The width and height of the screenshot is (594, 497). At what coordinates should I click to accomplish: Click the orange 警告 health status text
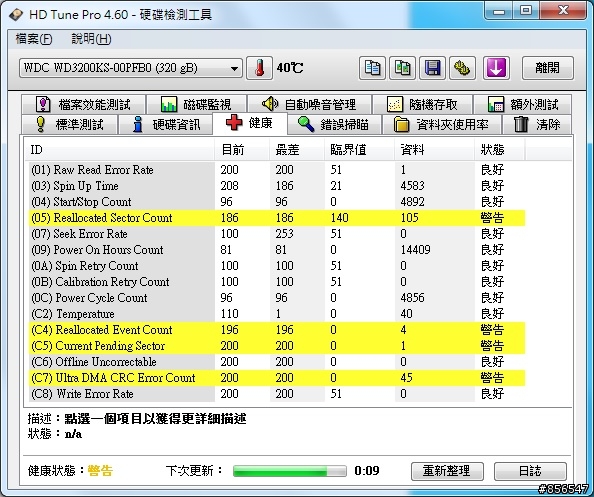point(100,471)
